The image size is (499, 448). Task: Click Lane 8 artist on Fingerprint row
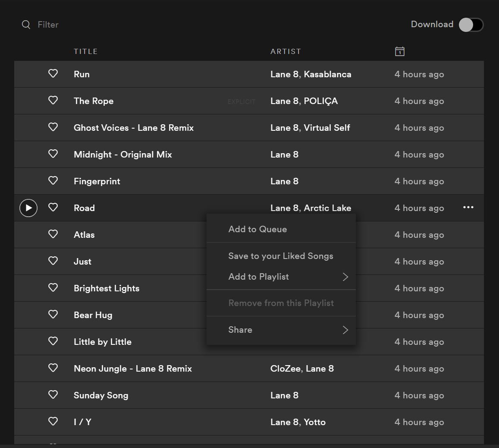(285, 181)
